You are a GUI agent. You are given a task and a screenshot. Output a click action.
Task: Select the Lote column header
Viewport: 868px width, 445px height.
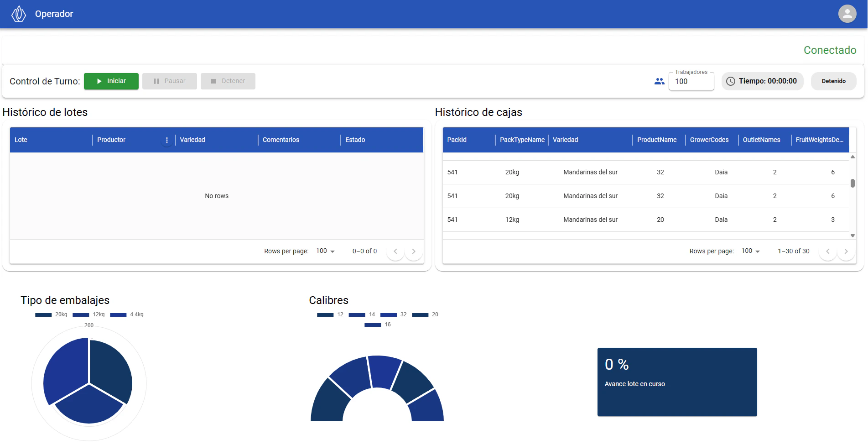21,140
